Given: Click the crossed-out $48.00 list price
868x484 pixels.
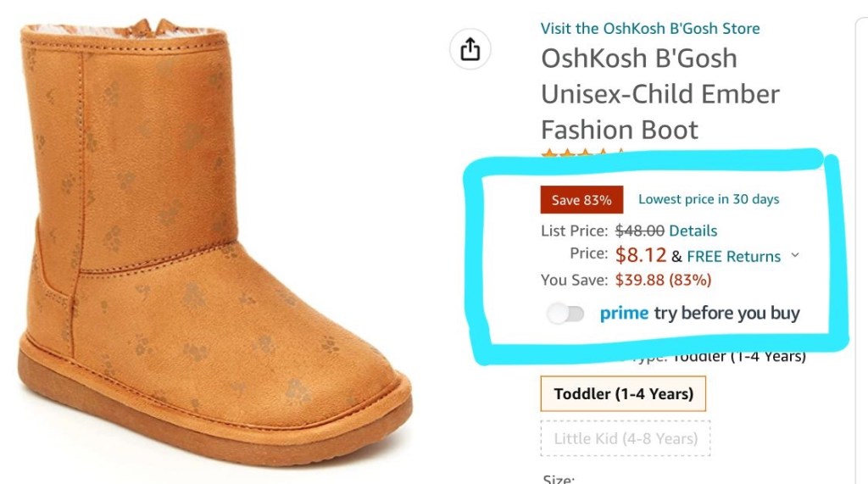Looking at the screenshot, I should click(639, 231).
